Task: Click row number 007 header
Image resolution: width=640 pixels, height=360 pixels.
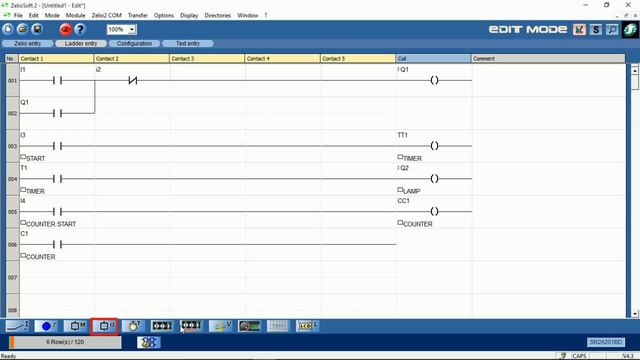Action: point(12,278)
